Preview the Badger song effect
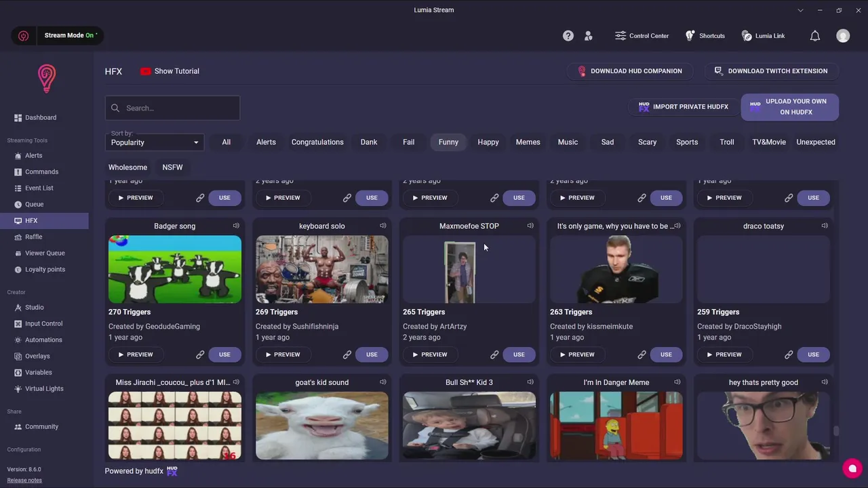 tap(136, 354)
